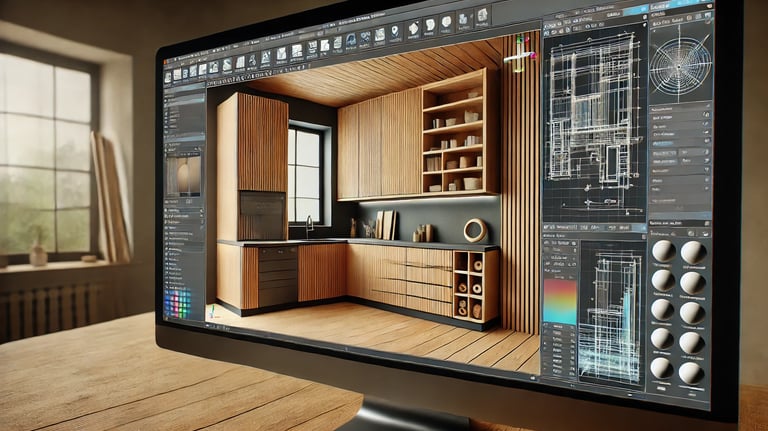Click the map pin icon in the top toolbar

[x=395, y=32]
